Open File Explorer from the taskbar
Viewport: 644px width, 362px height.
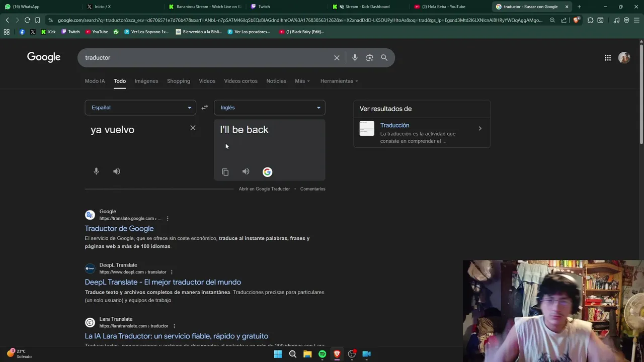click(307, 354)
